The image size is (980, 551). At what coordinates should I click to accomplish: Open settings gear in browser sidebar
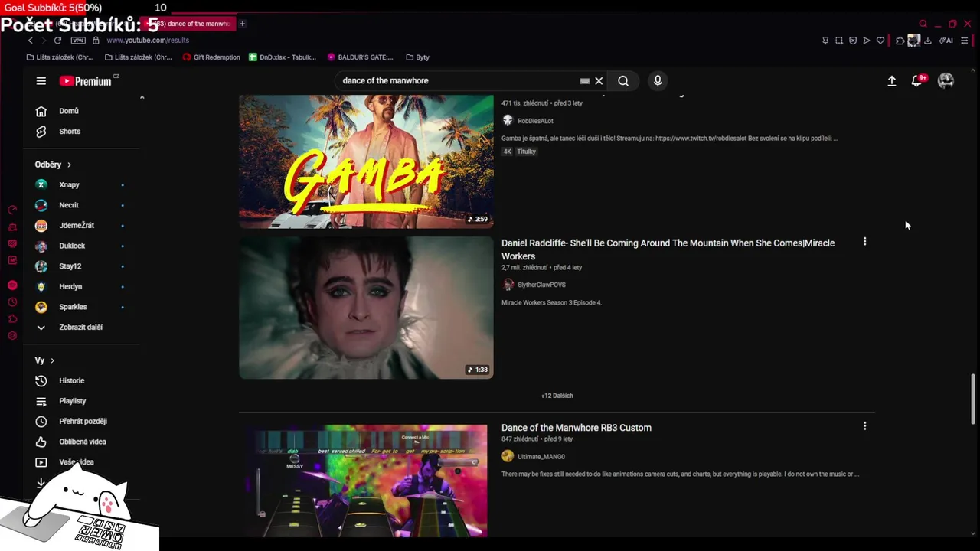coord(12,336)
